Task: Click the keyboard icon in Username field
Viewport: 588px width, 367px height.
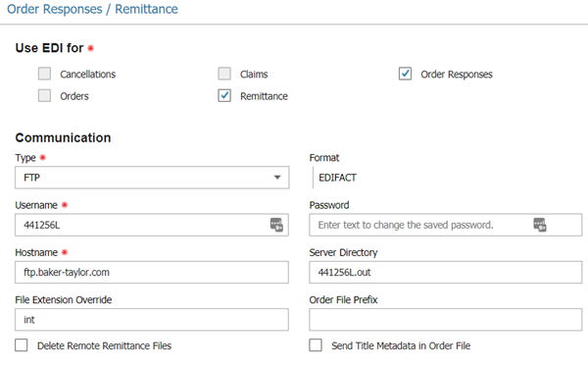Action: pos(276,225)
